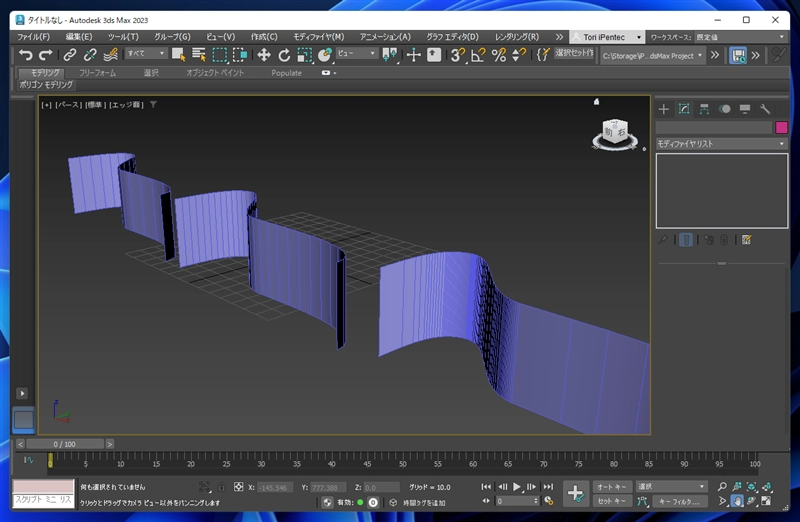The width and height of the screenshot is (800, 522).
Task: Click the object name input field
Action: click(x=714, y=128)
